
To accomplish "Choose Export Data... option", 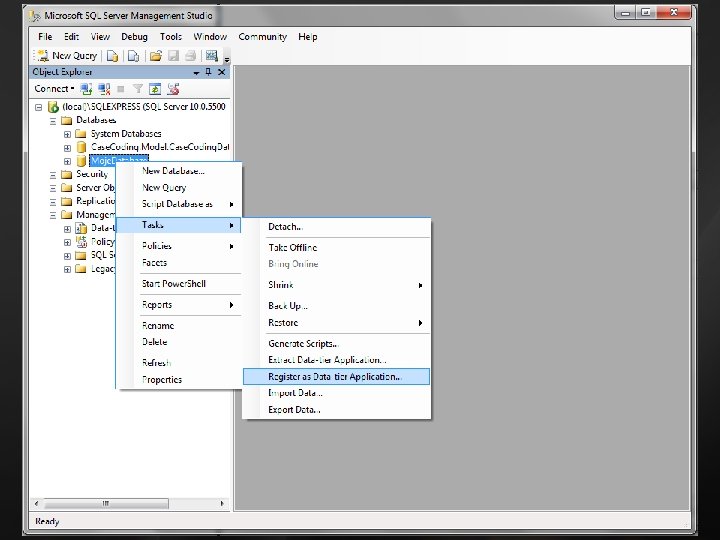I will (337, 410).
